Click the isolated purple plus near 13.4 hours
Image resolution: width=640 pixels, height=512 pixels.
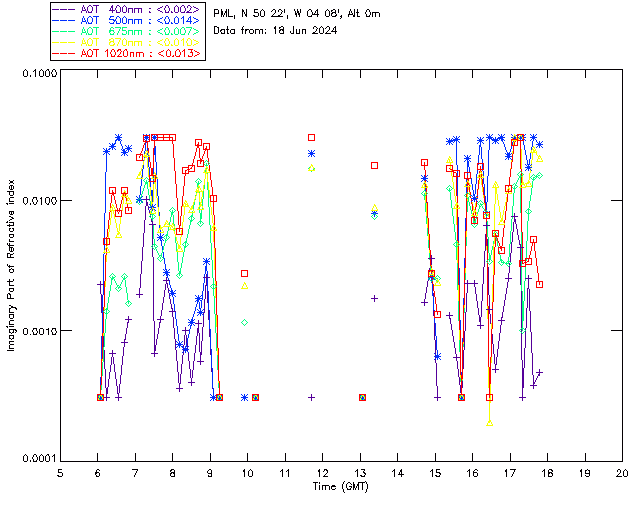pos(374,299)
